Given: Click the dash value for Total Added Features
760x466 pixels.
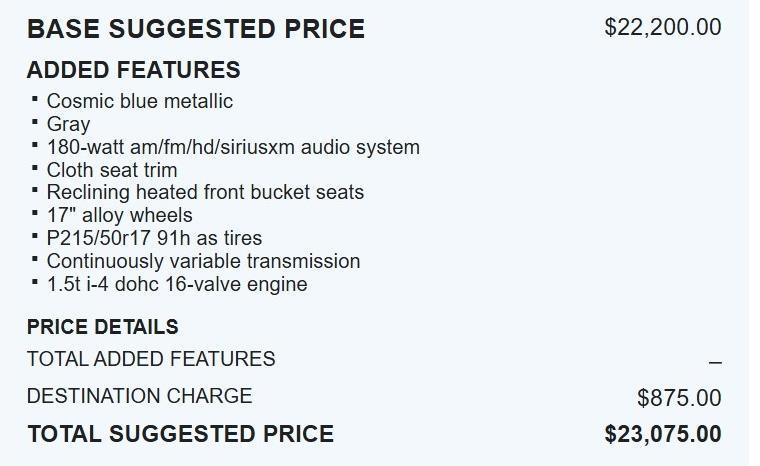Looking at the screenshot, I should coord(714,362).
